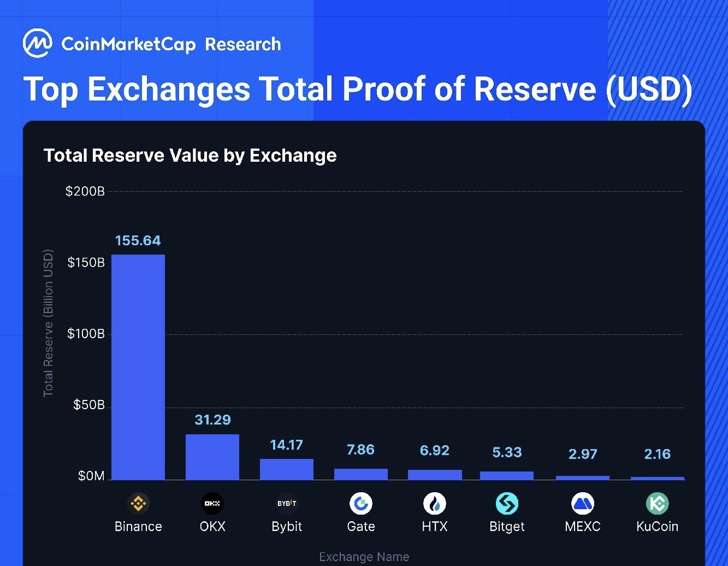Select the OKX 31.29 bar
Image resolution: width=728 pixels, height=566 pixels.
coord(212,457)
